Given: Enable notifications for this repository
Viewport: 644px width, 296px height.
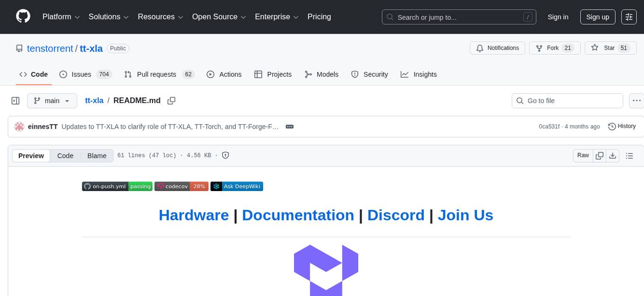Looking at the screenshot, I should pyautogui.click(x=497, y=48).
